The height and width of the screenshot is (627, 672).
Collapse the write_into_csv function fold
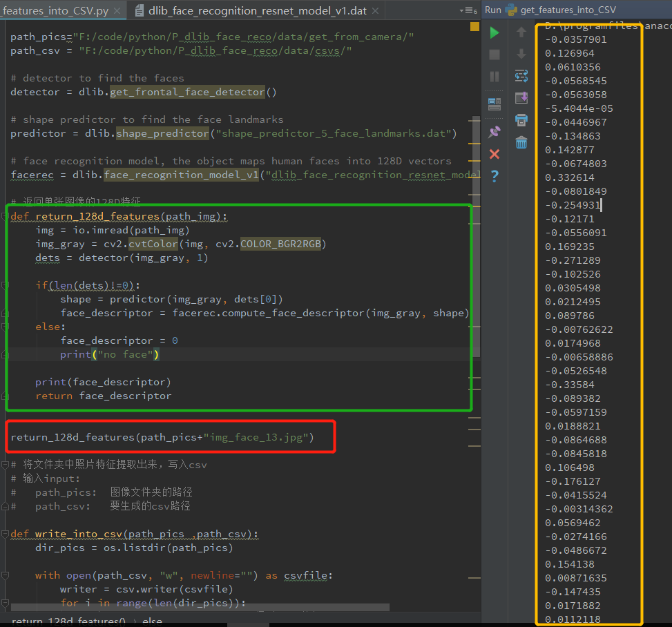(x=5, y=534)
